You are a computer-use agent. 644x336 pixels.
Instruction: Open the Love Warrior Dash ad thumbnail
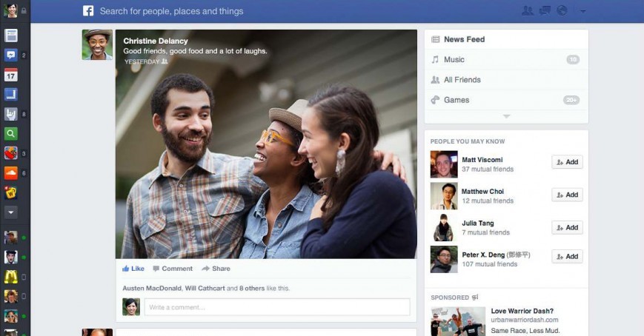(x=458, y=321)
